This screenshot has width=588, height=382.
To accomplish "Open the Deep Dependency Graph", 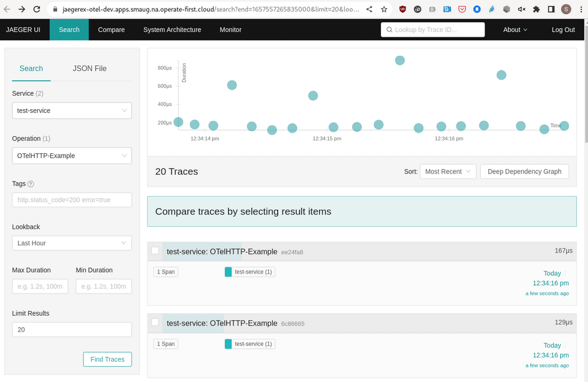I will point(524,171).
